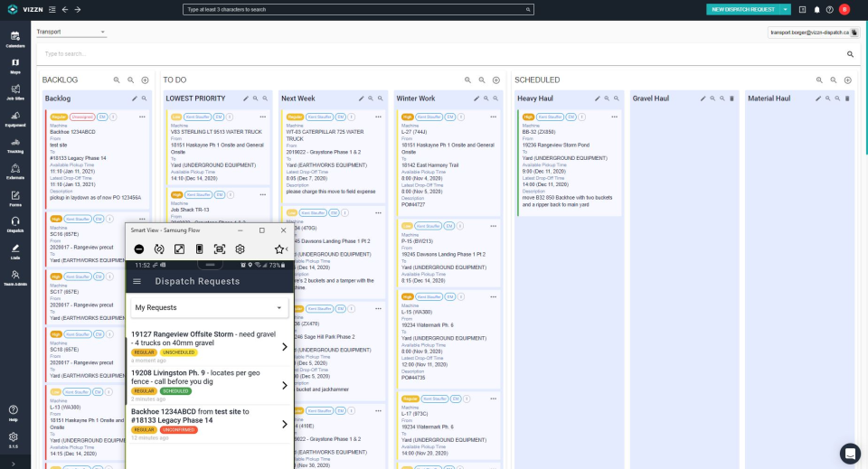This screenshot has width=868, height=469.
Task: Toggle Samsung Flow screen rotation icon
Action: pos(159,249)
